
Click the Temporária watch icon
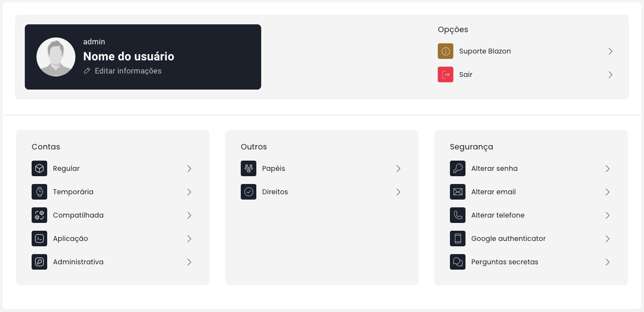tap(39, 192)
